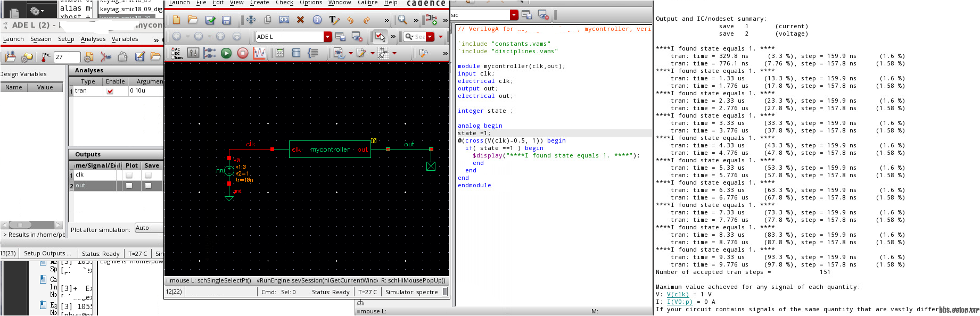
Task: Select the Create Label text tool
Action: click(x=334, y=20)
